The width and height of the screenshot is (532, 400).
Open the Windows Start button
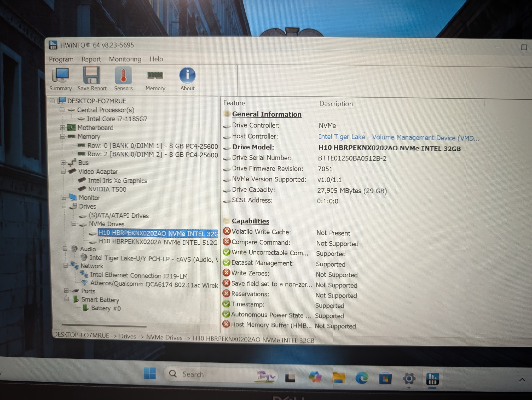click(x=150, y=373)
